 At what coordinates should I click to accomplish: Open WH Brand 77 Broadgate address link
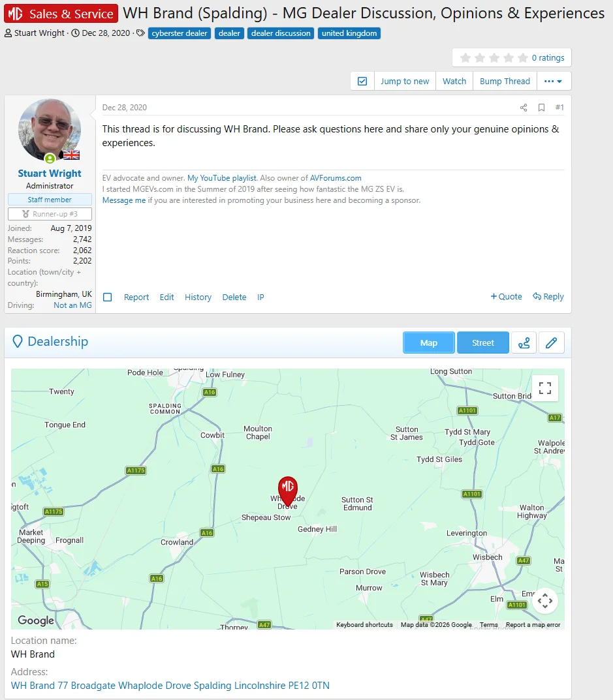click(x=170, y=686)
